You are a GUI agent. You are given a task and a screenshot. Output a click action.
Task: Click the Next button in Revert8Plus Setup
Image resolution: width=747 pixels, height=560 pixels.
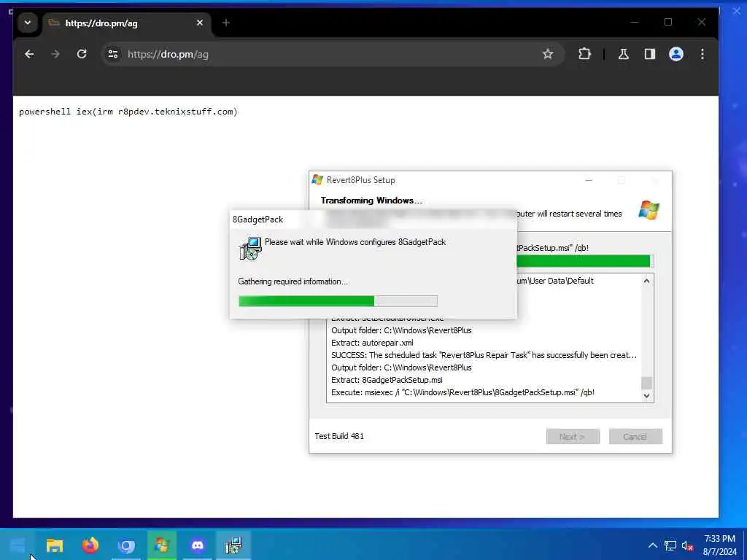click(x=573, y=437)
